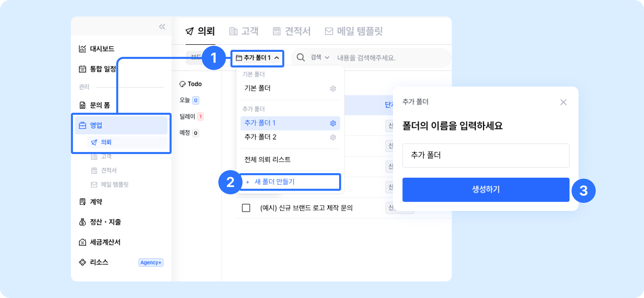Switch to the 메일 템플릿 tab

pos(354,31)
